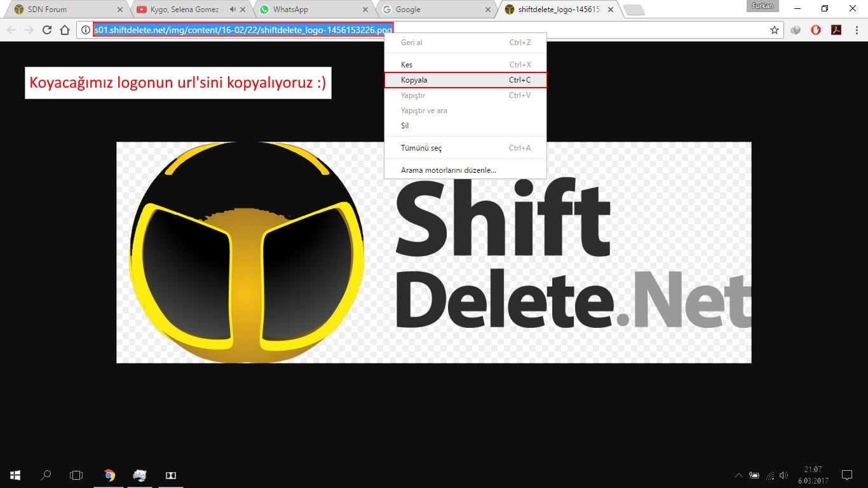Close the WhatsApp tab
868x488 pixels.
(365, 10)
